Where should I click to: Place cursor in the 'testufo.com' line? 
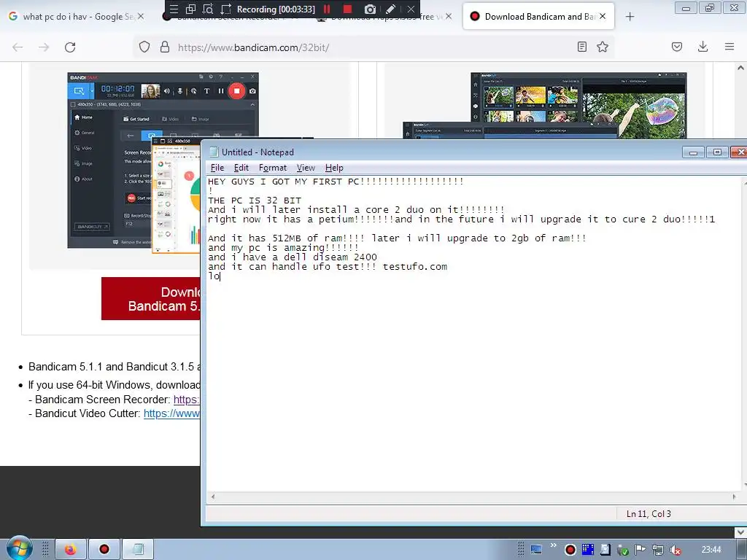328,267
